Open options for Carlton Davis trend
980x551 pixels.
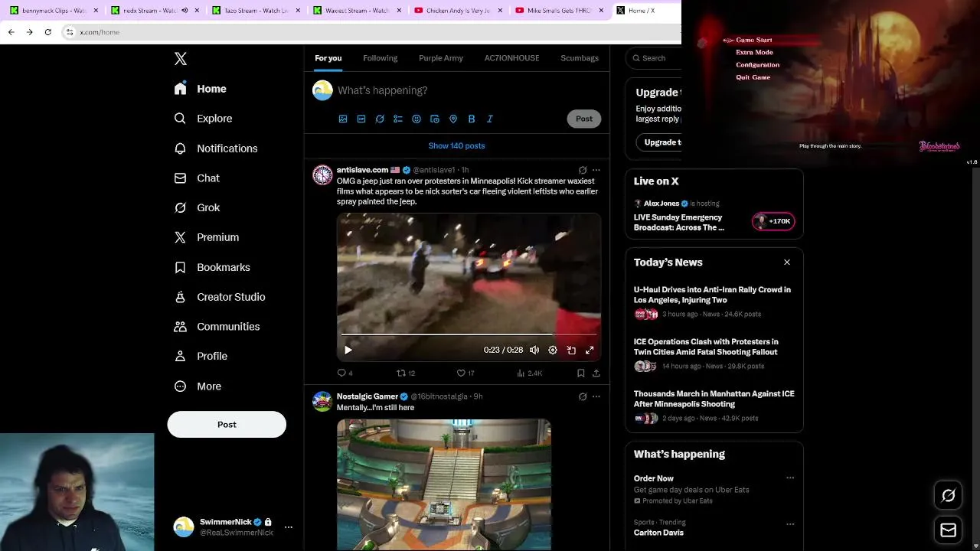pyautogui.click(x=790, y=524)
